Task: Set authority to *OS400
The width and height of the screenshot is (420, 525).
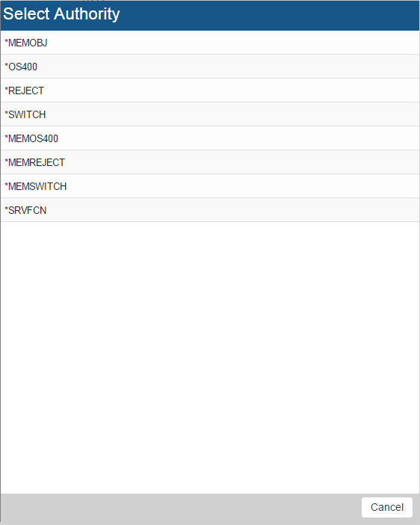Action: pyautogui.click(x=210, y=67)
